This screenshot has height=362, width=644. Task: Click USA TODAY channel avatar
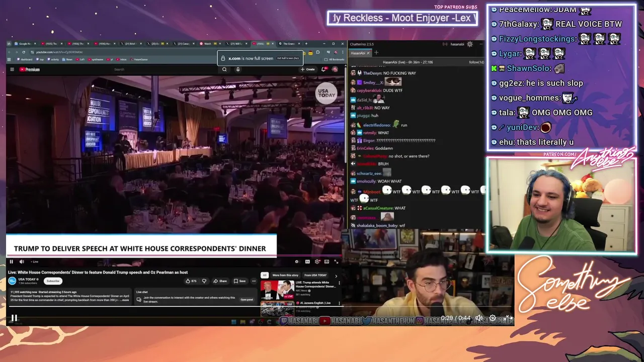click(x=12, y=281)
